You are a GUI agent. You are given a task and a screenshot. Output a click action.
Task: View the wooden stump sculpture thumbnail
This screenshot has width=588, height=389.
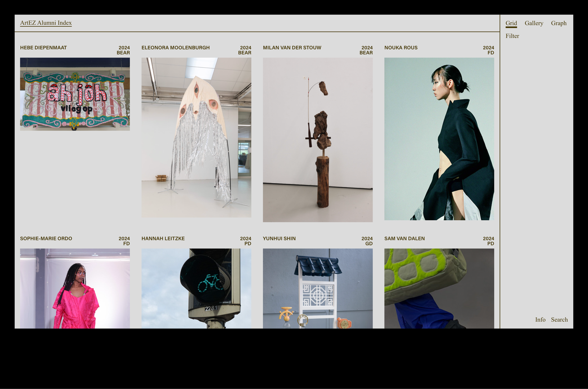(x=318, y=140)
